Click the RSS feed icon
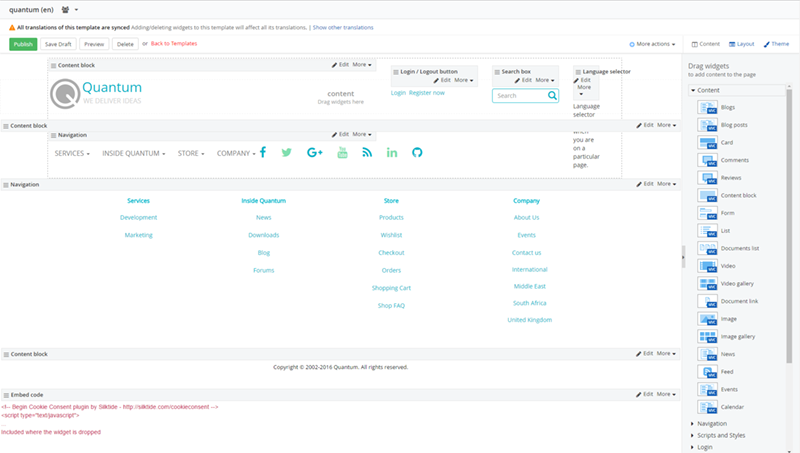 click(x=367, y=152)
